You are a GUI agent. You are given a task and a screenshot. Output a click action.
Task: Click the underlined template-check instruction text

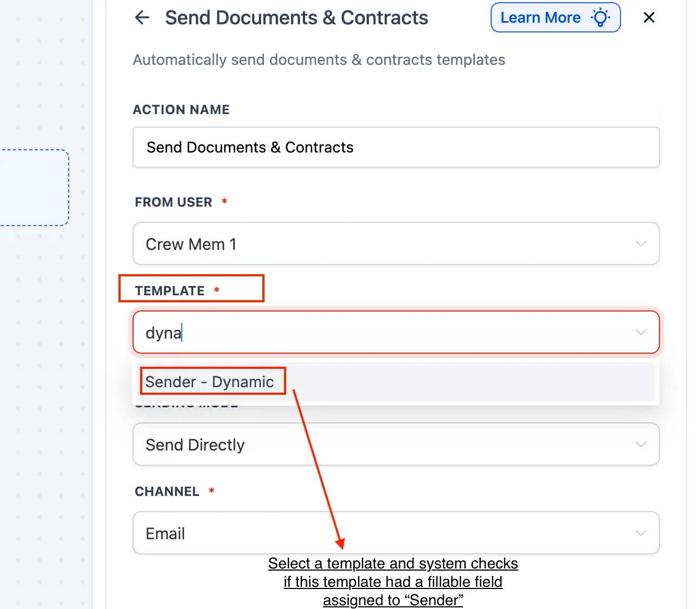[x=393, y=581]
